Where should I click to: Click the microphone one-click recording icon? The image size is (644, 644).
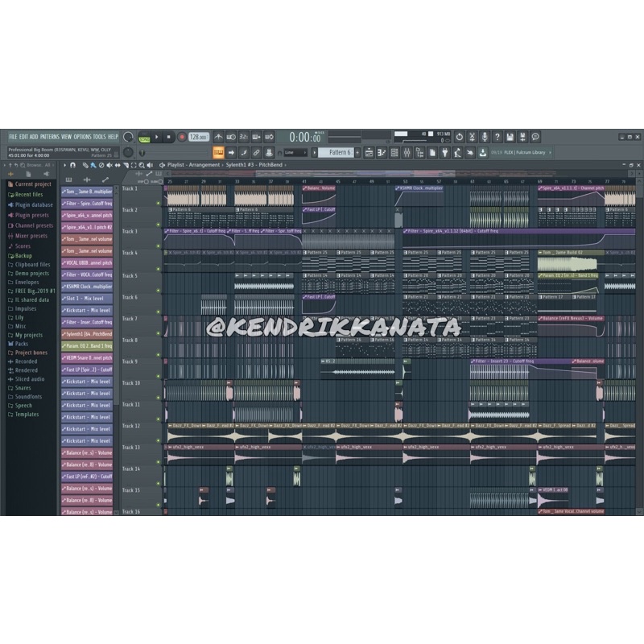485,137
